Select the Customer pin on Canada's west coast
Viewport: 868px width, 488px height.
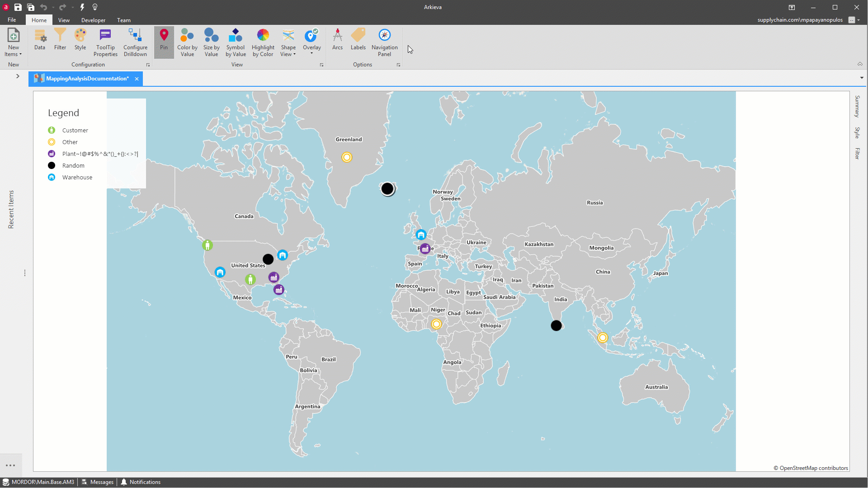click(x=207, y=245)
